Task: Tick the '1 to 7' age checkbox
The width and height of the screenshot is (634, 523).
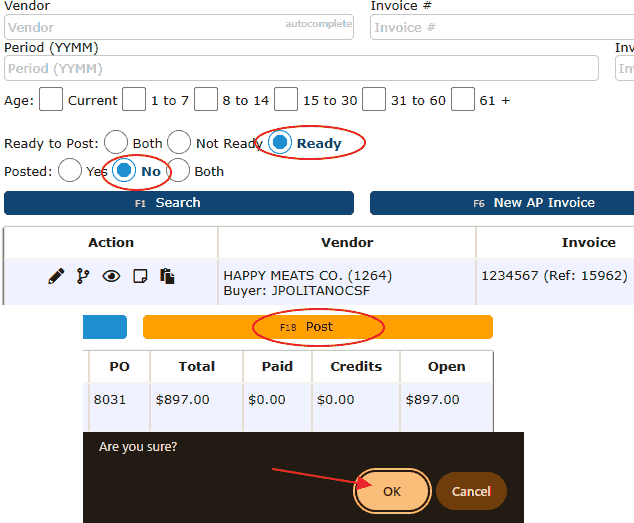Action: [x=134, y=100]
